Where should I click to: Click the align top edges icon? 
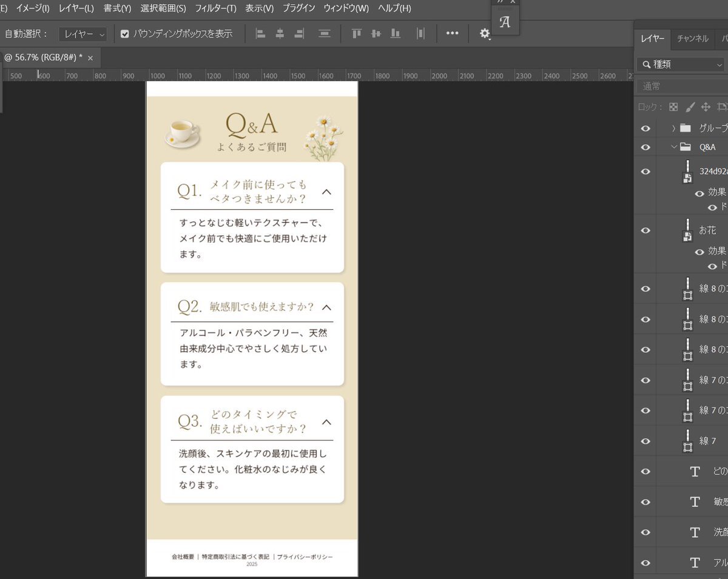[x=357, y=34]
